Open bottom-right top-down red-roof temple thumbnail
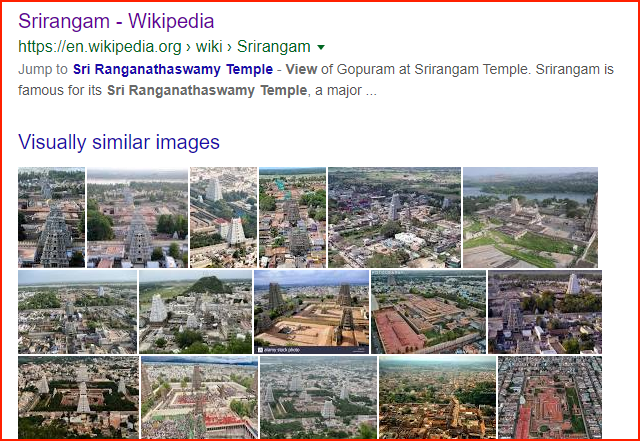 [550, 397]
